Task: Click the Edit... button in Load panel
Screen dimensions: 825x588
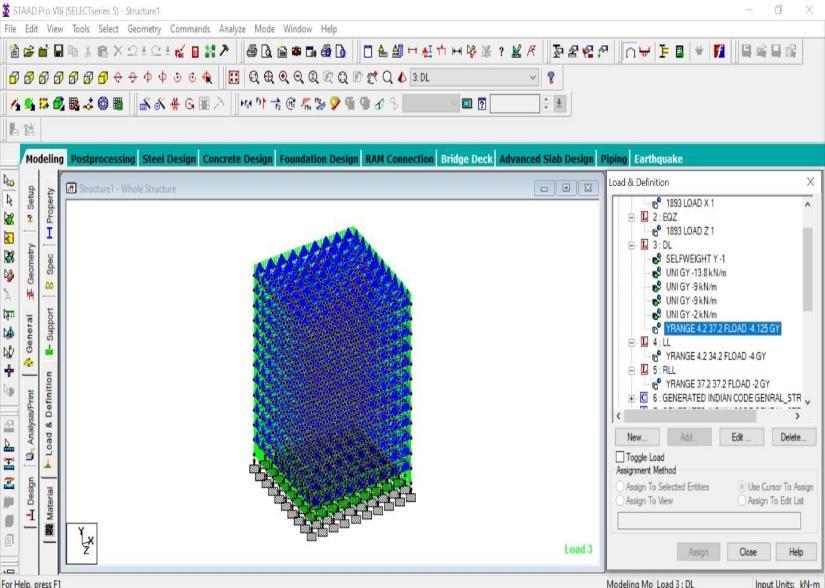Action: coord(741,437)
